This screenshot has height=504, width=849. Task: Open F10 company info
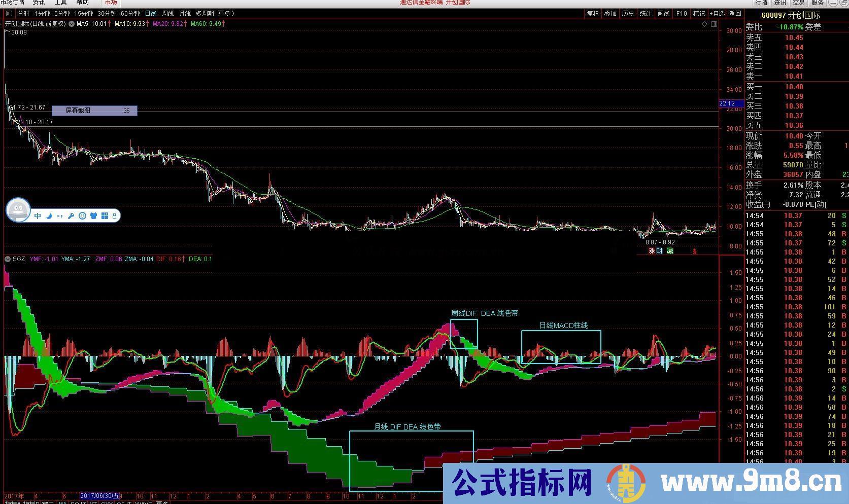[x=682, y=14]
